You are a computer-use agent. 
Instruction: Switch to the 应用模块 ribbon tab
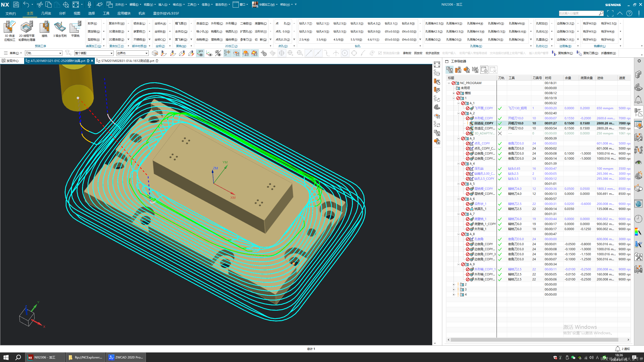tap(124, 13)
